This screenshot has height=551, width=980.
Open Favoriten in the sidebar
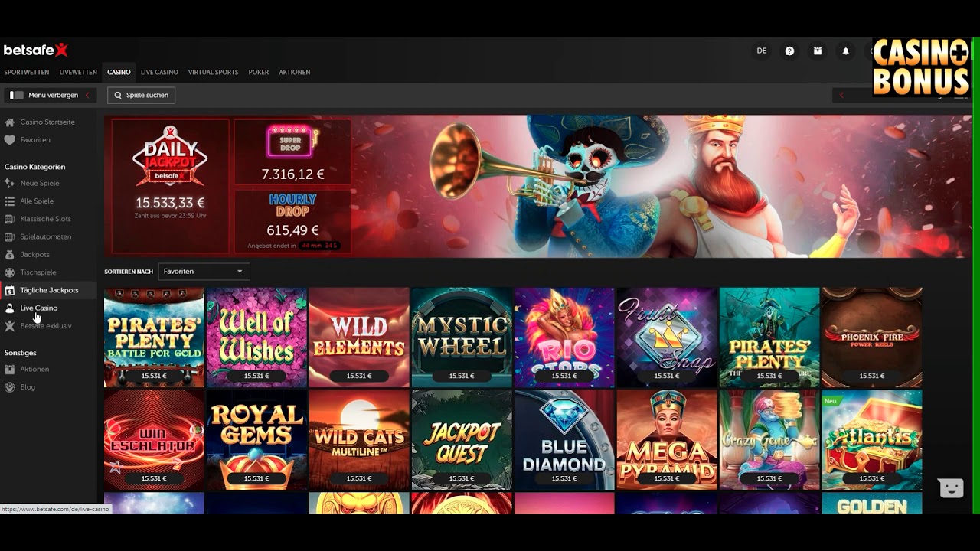[35, 140]
